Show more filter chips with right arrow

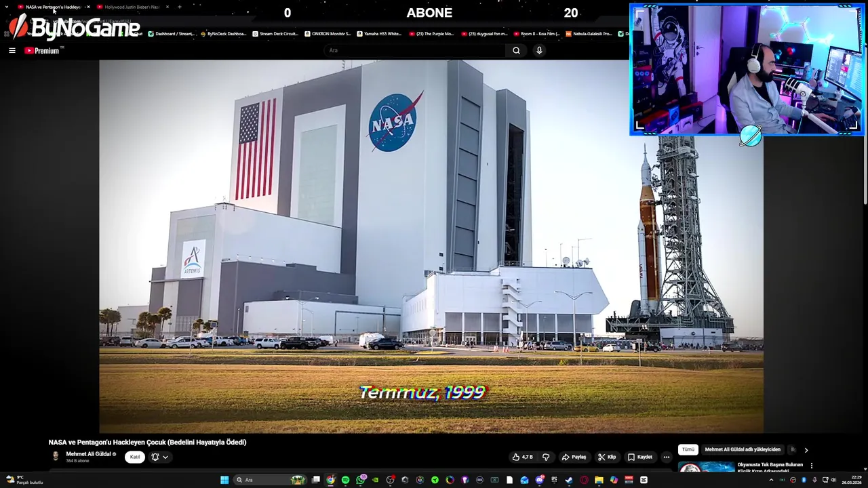coord(806,449)
